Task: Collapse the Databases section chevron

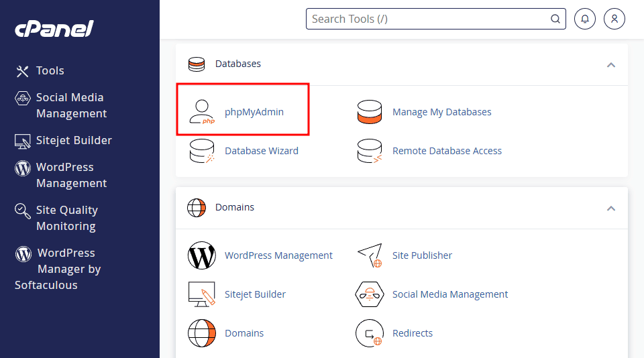Action: pyautogui.click(x=611, y=65)
